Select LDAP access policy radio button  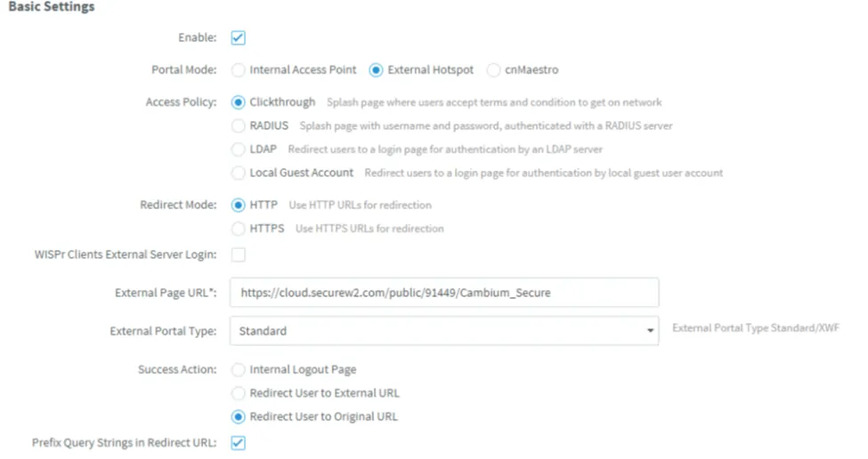(238, 149)
